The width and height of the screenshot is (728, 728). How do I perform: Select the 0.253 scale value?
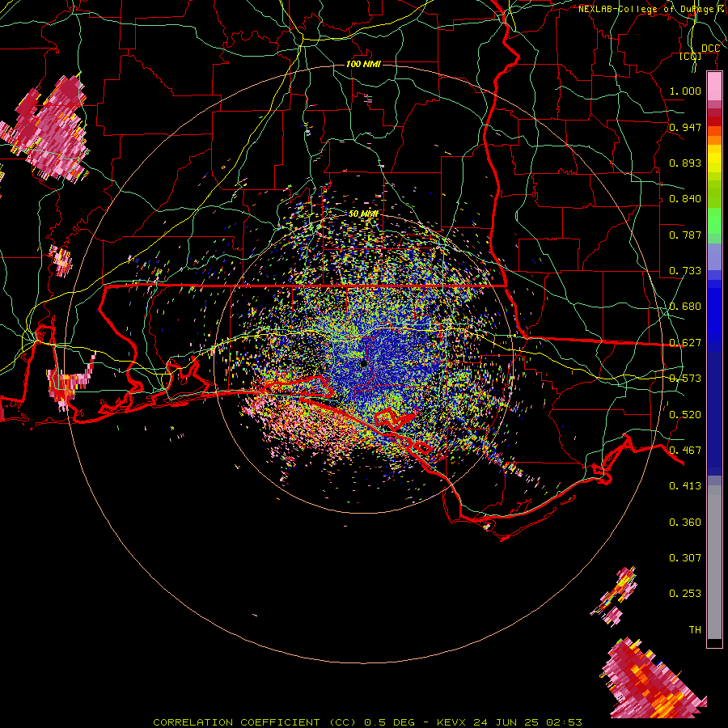tap(685, 594)
